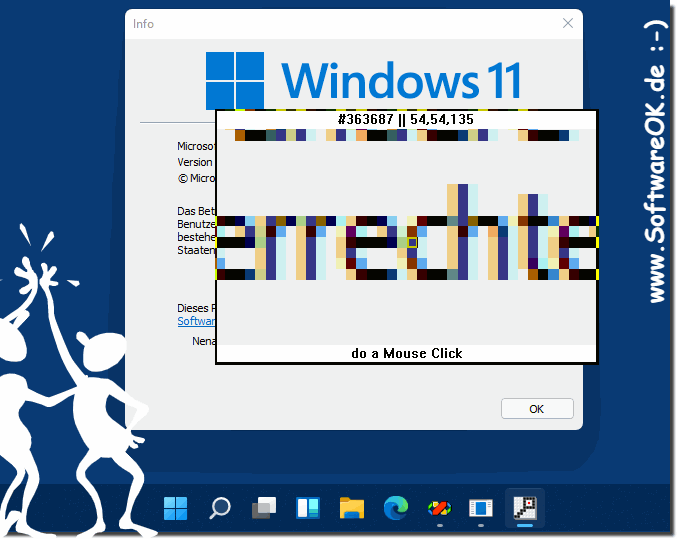
Task: Click the hex color readout #363687
Action: [366, 119]
